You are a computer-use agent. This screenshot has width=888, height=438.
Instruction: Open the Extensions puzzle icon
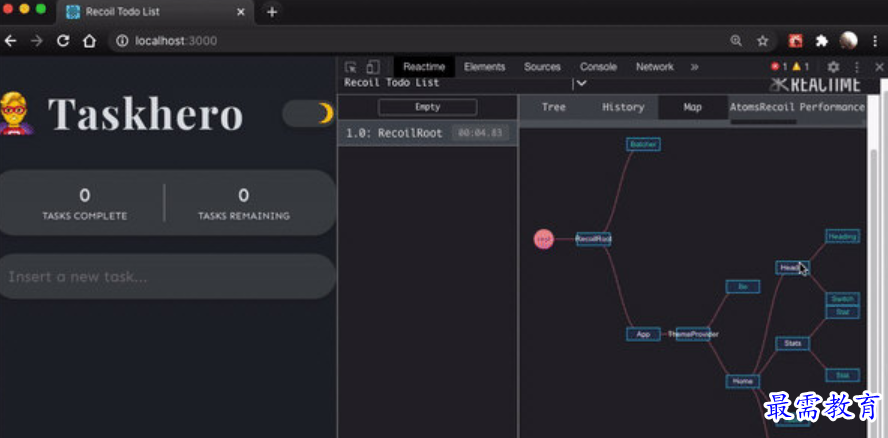pyautogui.click(x=821, y=41)
